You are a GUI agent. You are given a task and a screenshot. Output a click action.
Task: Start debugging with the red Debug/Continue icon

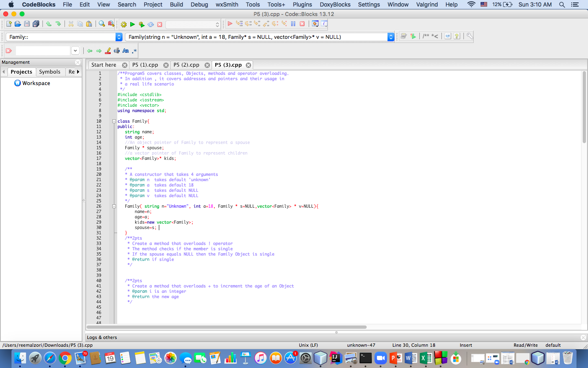coord(230,24)
